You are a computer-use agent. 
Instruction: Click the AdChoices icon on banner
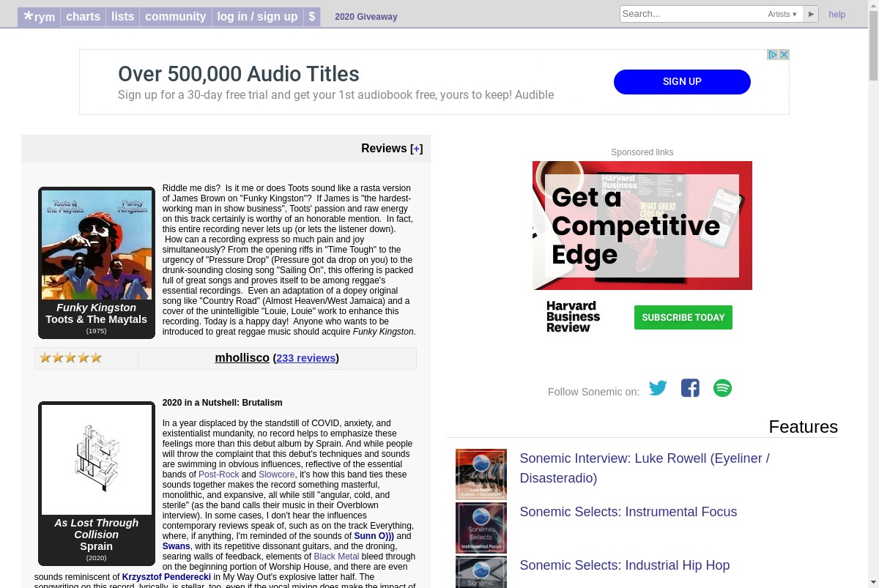[x=772, y=55]
